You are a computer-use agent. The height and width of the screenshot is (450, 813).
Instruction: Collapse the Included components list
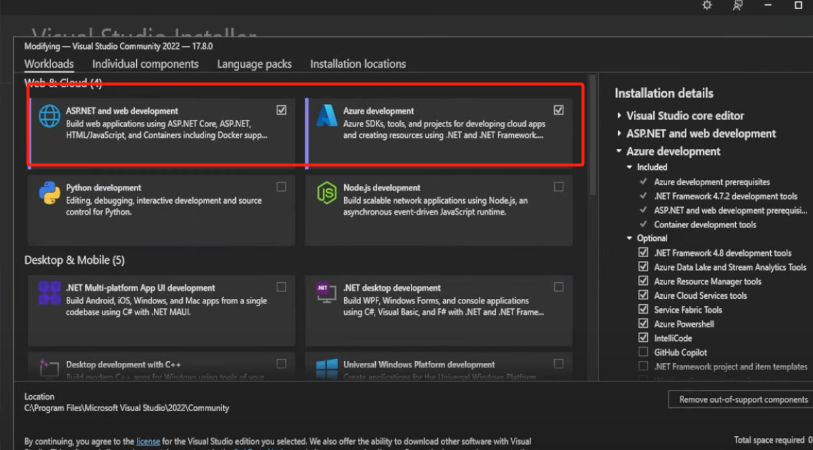coord(629,167)
